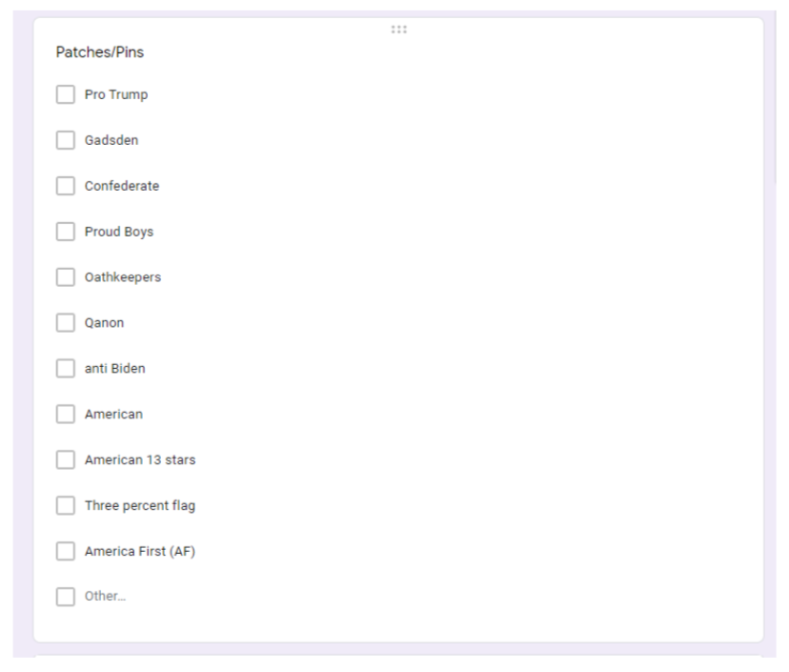Image resolution: width=789 pixels, height=672 pixels.
Task: Check the America First (AF) checkbox
Action: 66,552
